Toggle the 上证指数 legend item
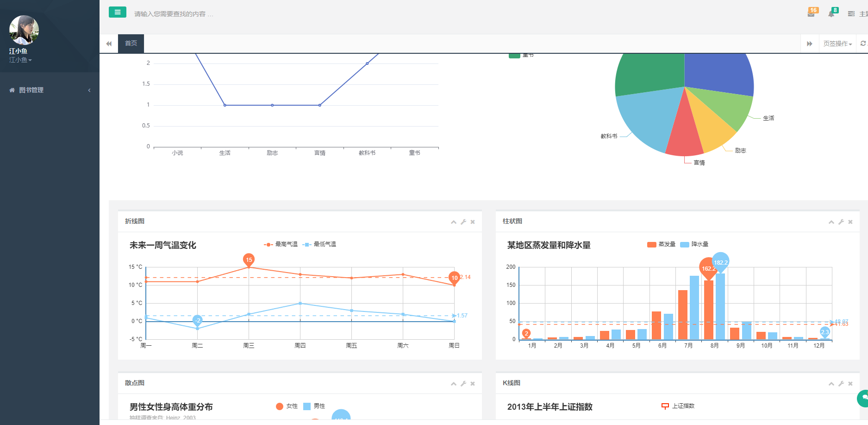The width and height of the screenshot is (868, 425). (678, 406)
